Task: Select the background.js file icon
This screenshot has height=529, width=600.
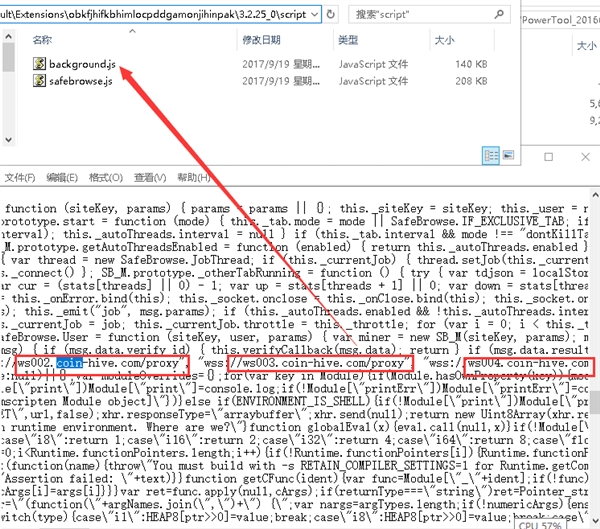Action: pyautogui.click(x=40, y=64)
